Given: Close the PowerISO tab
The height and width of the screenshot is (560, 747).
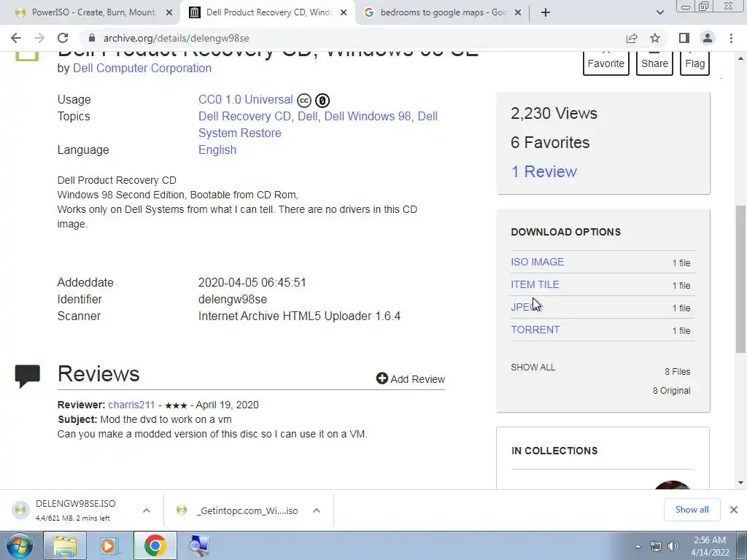Looking at the screenshot, I should click(169, 12).
